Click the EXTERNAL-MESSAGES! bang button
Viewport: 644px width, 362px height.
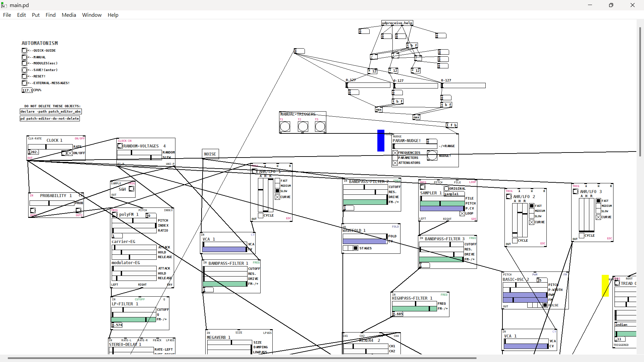pos(24,83)
